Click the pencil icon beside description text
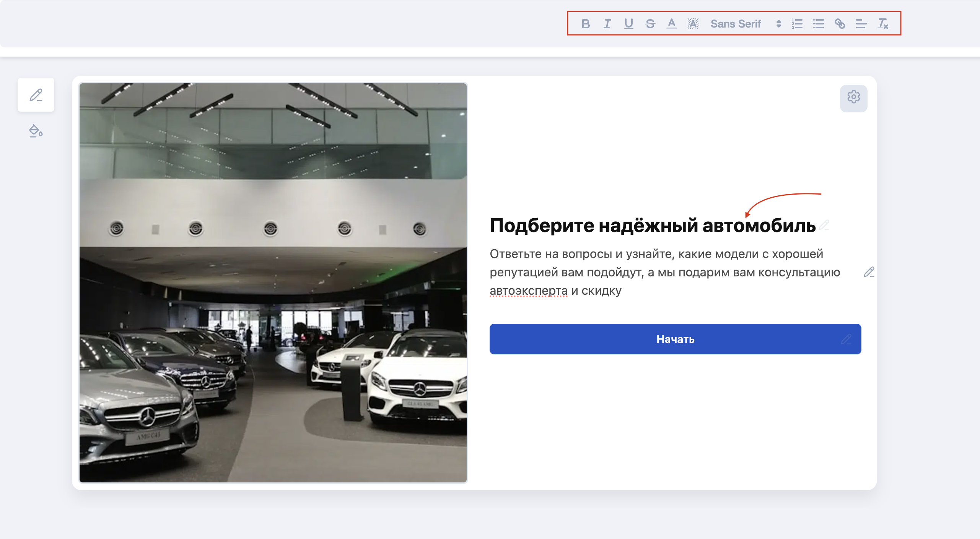The image size is (980, 539). (869, 272)
